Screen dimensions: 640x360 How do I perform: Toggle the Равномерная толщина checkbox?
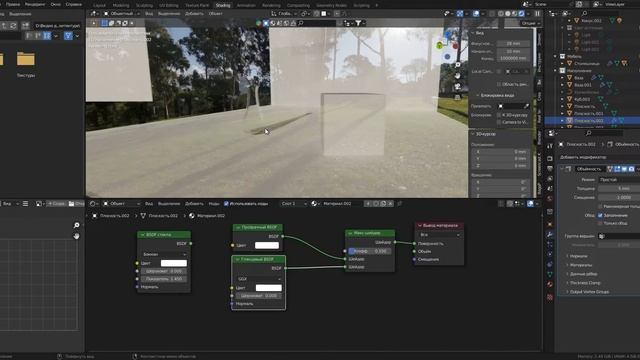[x=600, y=207]
